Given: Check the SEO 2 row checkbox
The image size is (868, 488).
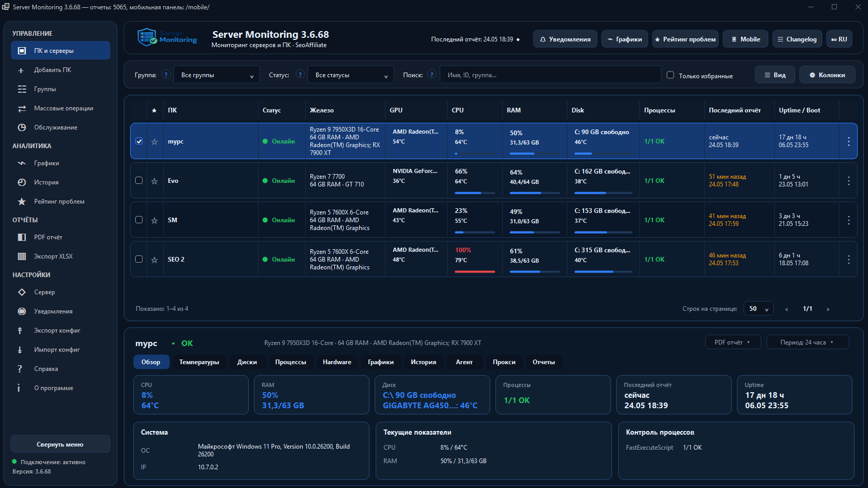Looking at the screenshot, I should (x=139, y=259).
